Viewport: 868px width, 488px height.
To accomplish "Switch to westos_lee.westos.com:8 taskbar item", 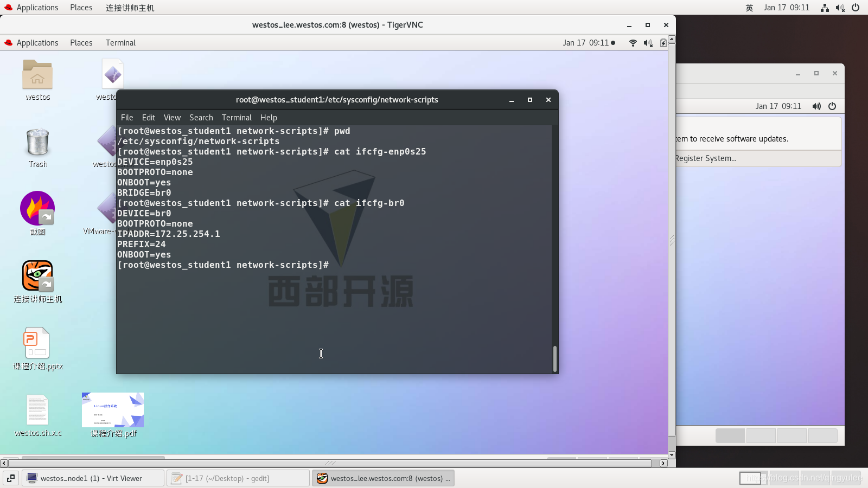I will pos(383,478).
